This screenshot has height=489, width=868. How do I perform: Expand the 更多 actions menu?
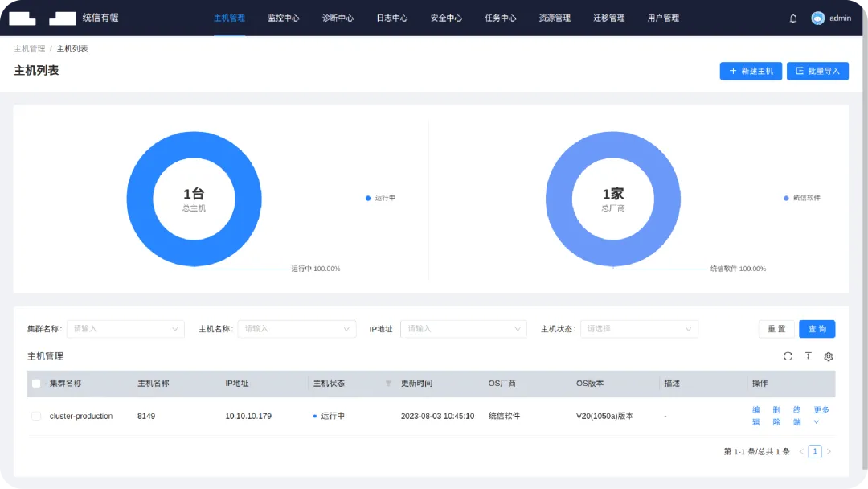tap(821, 415)
